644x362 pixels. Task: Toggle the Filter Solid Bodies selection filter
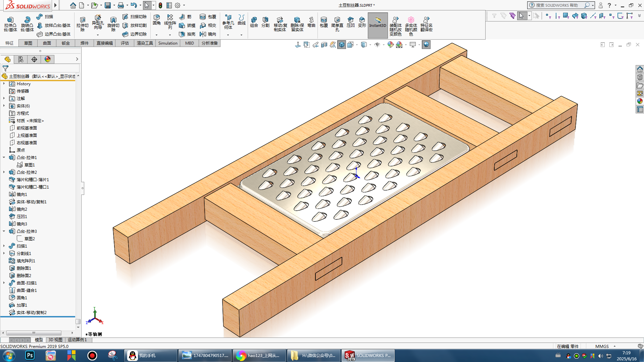pyautogui.click(x=584, y=16)
